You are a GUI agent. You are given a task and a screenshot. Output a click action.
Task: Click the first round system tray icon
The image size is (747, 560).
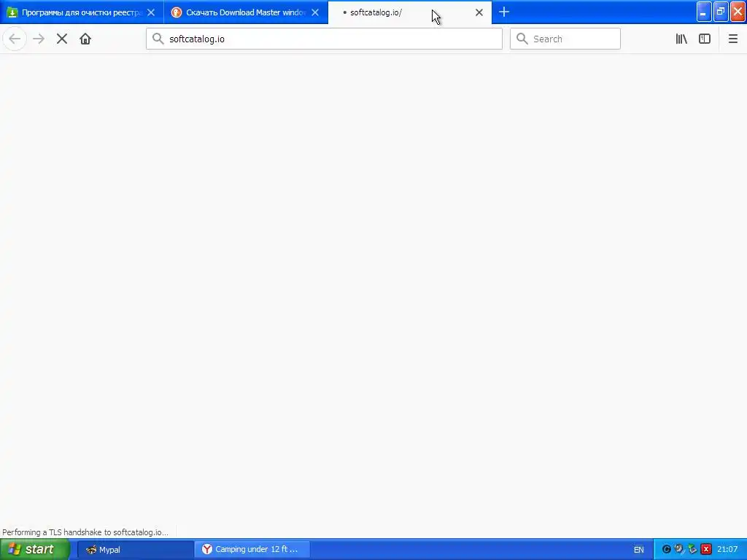point(667,550)
